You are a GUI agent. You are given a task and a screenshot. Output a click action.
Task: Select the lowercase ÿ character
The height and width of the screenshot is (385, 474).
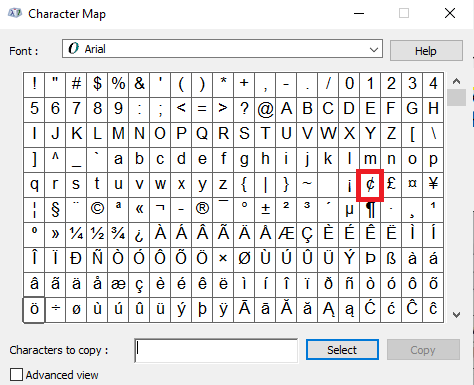click(x=223, y=310)
